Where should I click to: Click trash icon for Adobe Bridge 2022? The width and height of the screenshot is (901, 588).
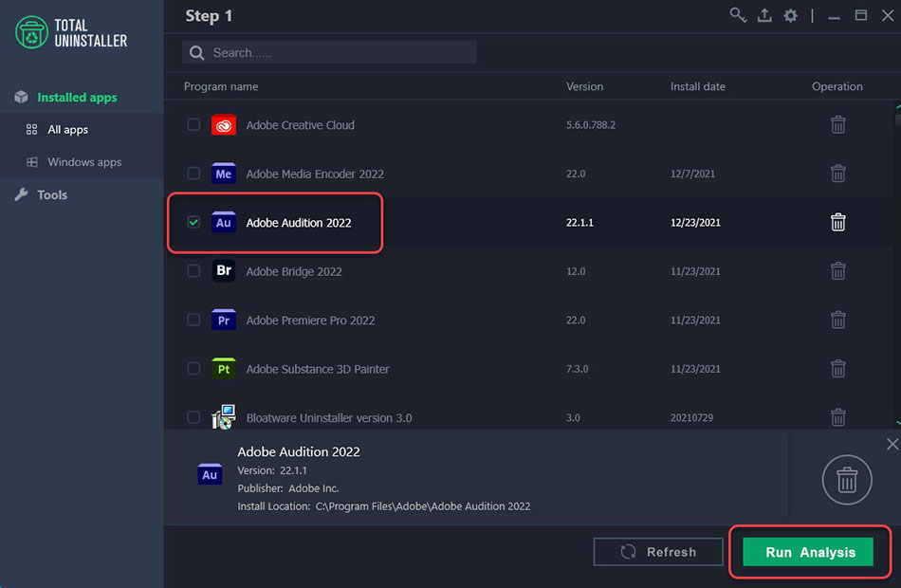(x=837, y=271)
